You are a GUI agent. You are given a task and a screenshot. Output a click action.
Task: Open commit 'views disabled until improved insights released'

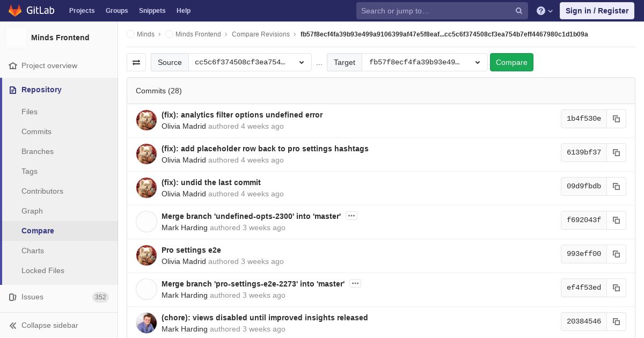click(x=265, y=318)
